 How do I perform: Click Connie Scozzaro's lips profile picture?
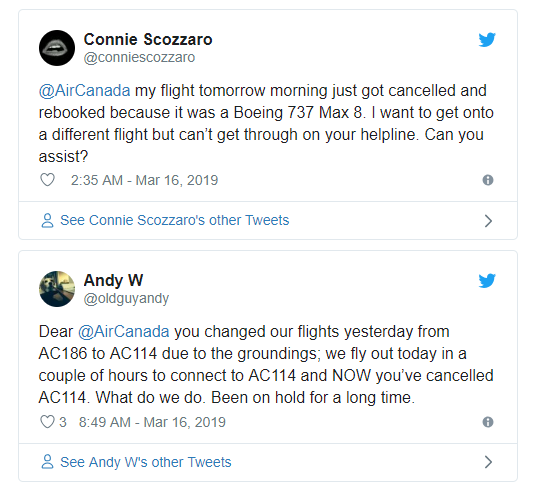(x=57, y=48)
